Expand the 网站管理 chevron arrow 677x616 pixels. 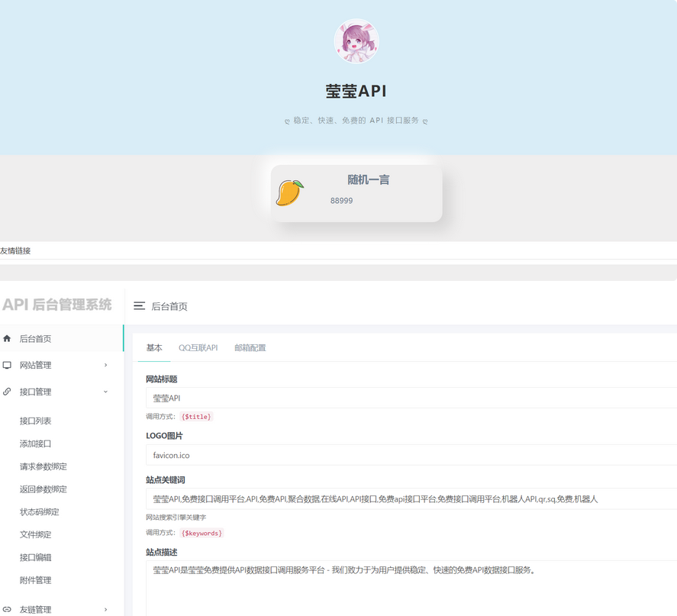point(106,365)
